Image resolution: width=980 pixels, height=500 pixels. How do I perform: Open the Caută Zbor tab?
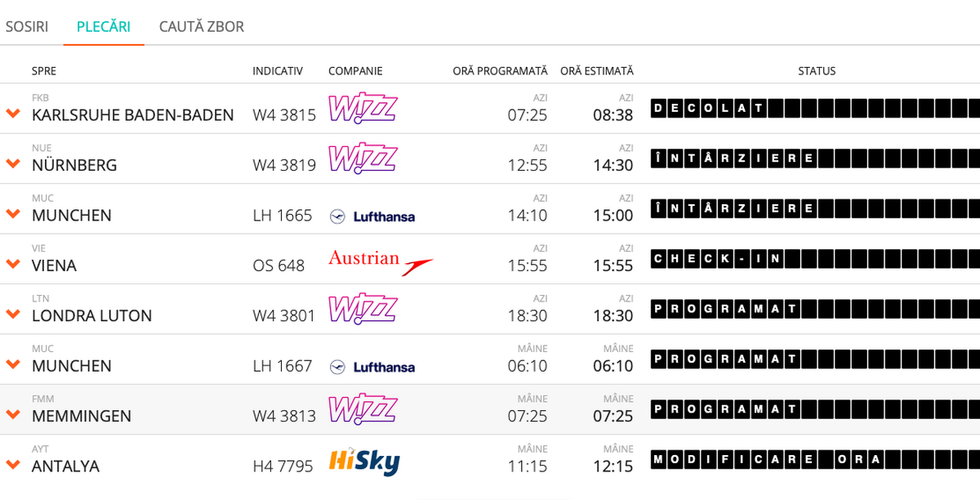click(202, 27)
